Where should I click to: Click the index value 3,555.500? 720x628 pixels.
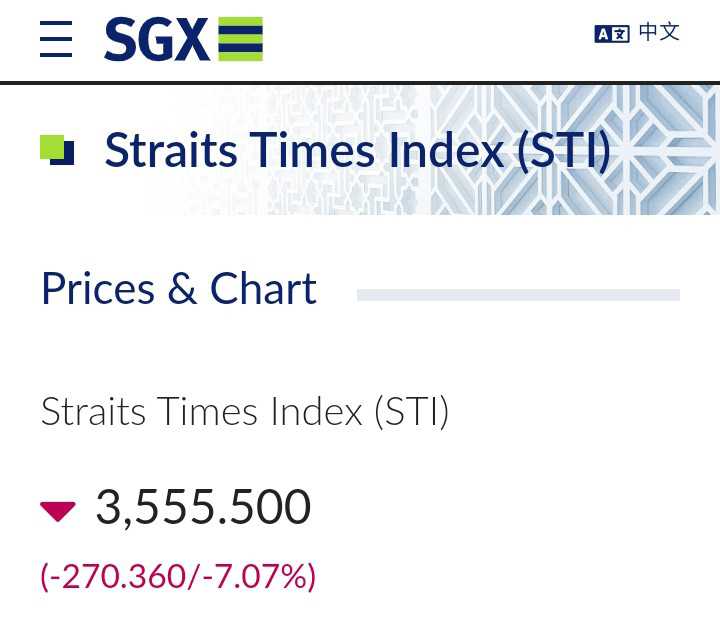203,508
